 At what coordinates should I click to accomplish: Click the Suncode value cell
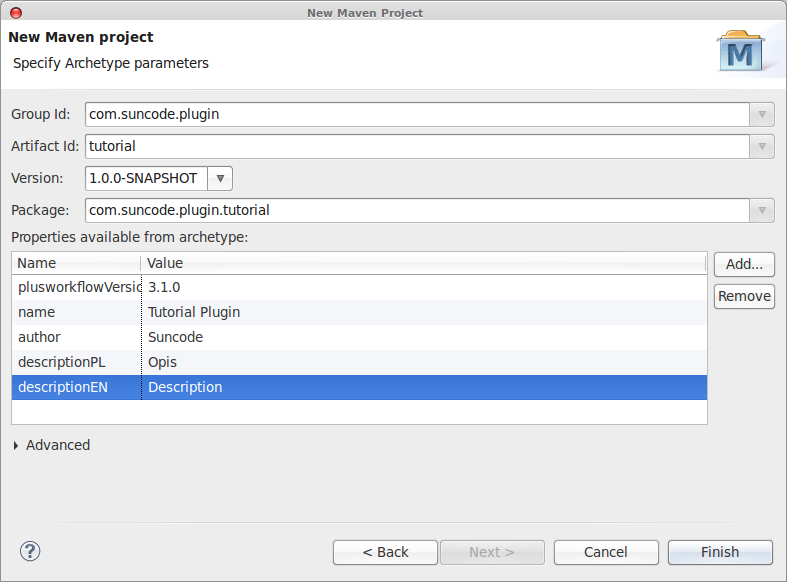click(424, 337)
